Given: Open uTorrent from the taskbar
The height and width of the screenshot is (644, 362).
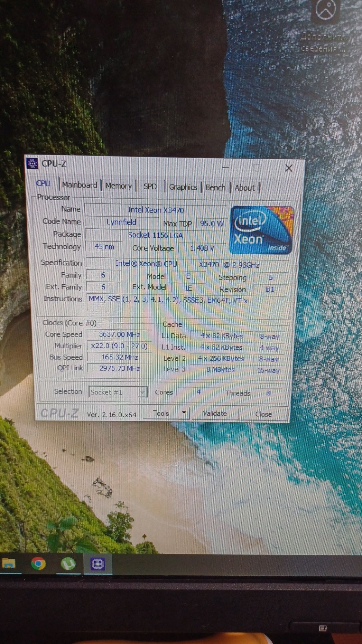Looking at the screenshot, I should point(68,563).
